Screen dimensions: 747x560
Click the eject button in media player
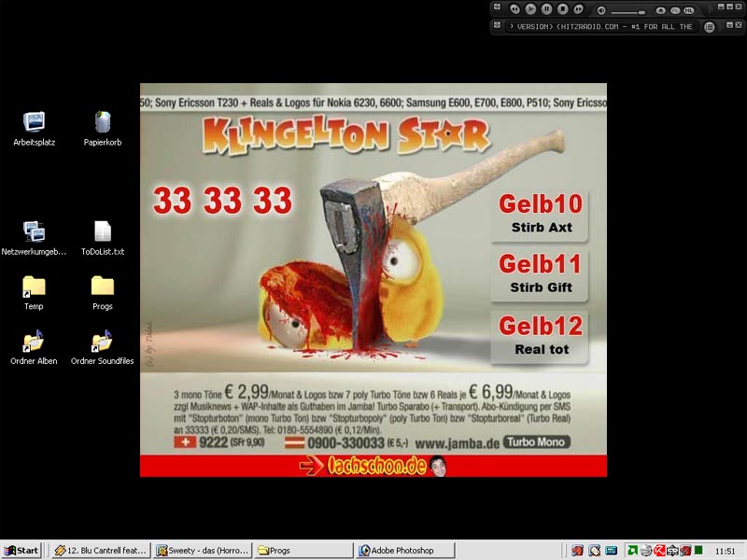pos(660,10)
